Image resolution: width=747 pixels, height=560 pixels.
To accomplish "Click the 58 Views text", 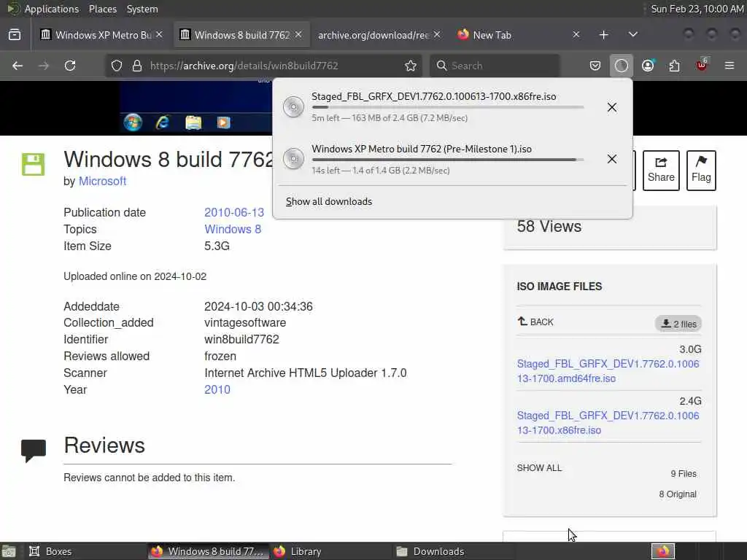I will pos(549,226).
